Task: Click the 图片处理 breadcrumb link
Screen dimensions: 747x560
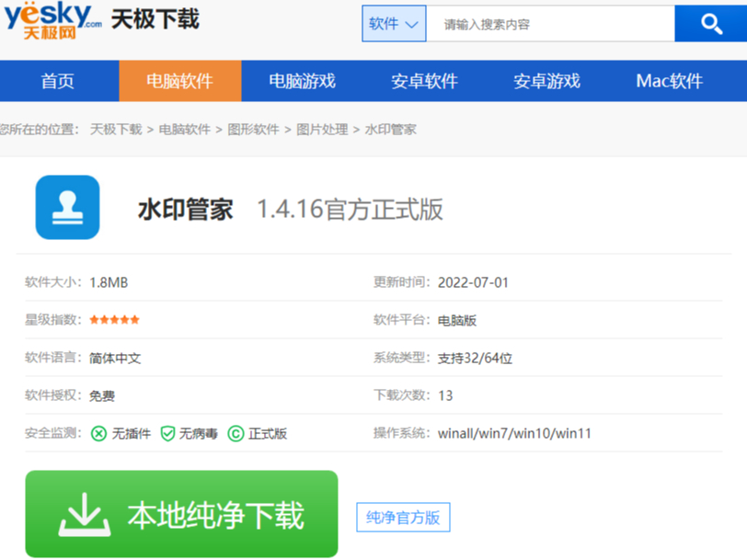Action: (x=323, y=130)
